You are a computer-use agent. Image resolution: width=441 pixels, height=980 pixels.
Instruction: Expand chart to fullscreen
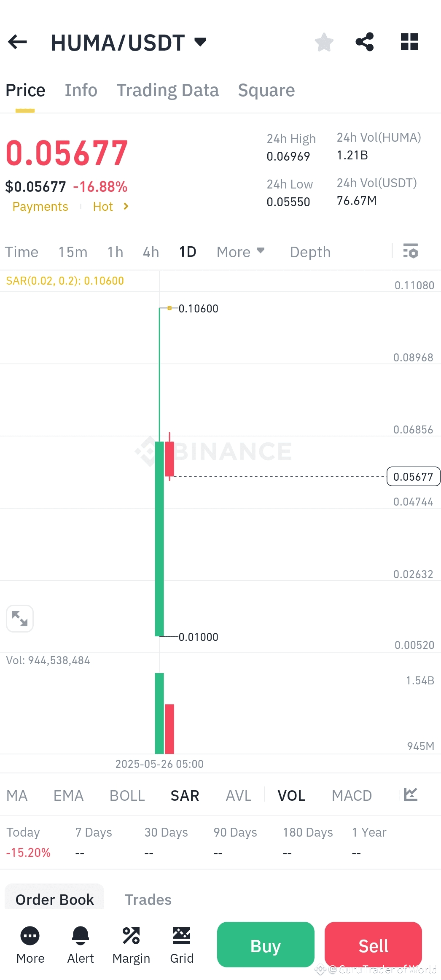tap(20, 619)
